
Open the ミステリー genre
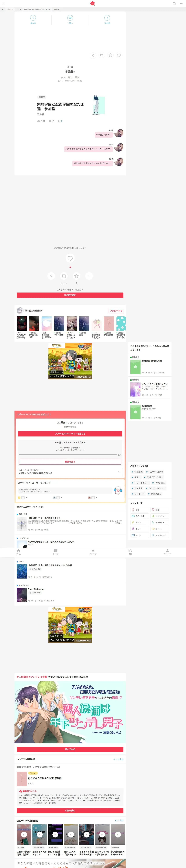click(x=160, y=523)
